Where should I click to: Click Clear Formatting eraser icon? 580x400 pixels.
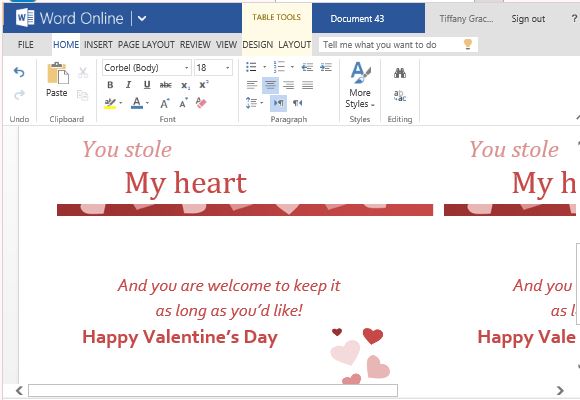201,103
